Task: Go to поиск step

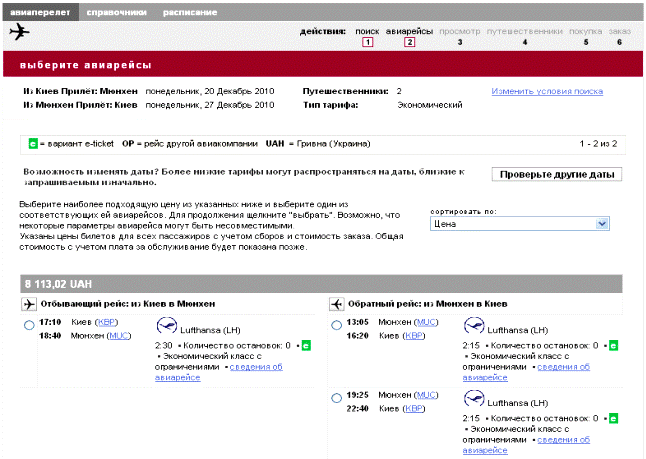Action: coord(367,31)
